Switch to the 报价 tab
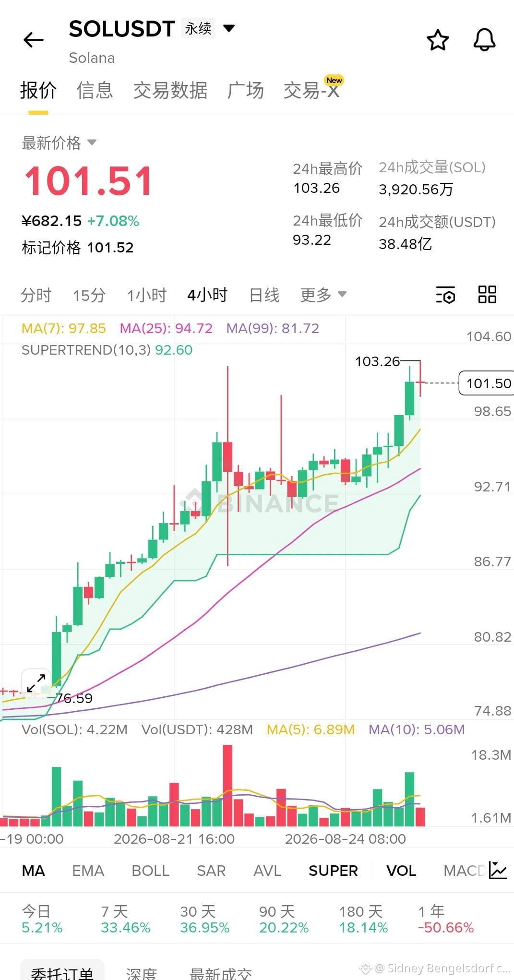514x980 pixels. tap(38, 90)
